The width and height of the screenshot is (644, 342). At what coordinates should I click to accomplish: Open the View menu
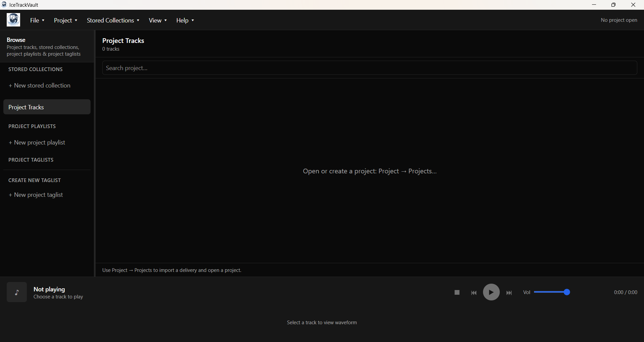click(158, 20)
